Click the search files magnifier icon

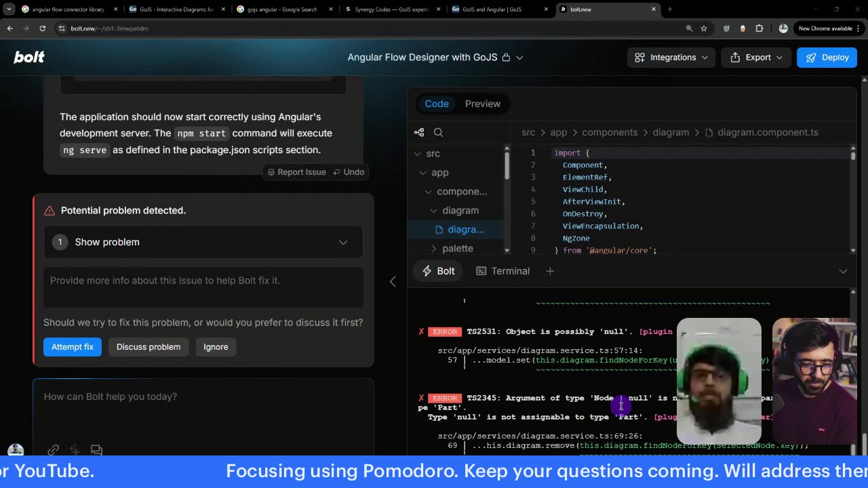(x=438, y=132)
